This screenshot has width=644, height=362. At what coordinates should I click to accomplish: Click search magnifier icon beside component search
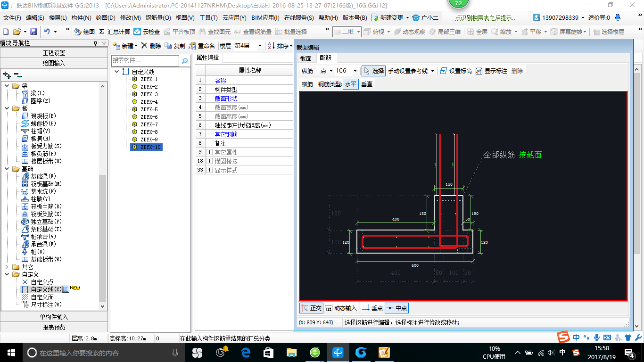(185, 60)
